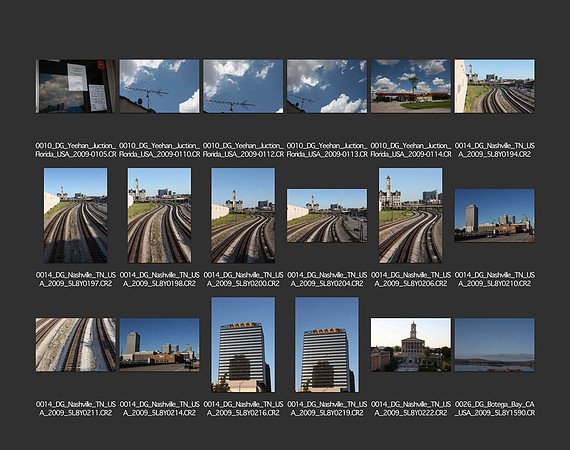This screenshot has width=570, height=450.
Task: Select the capitol building thumbnail 5L8Y0222
Action: coord(411,345)
